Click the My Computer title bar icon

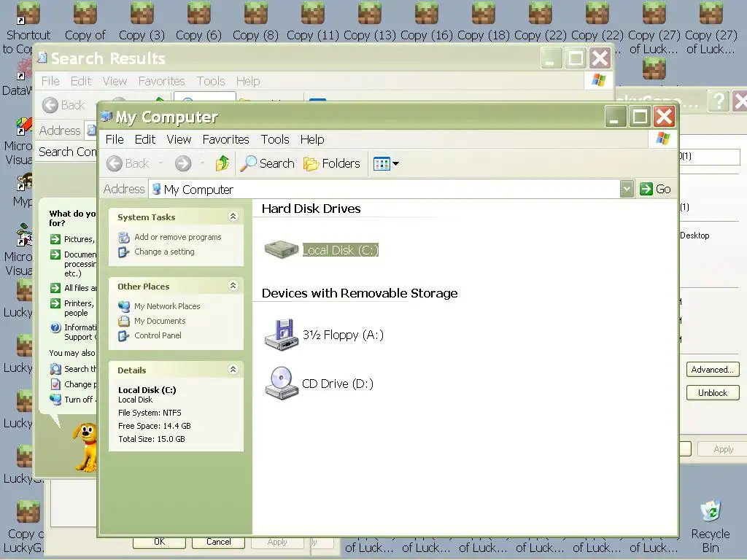(107, 116)
